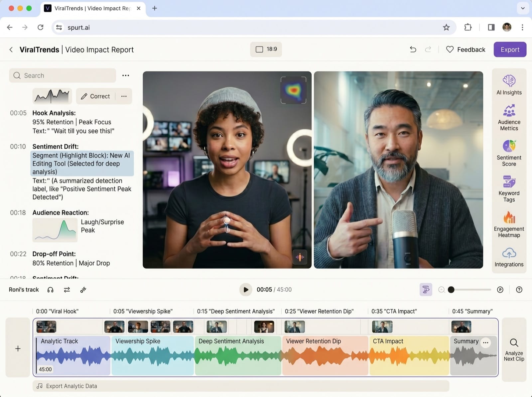Click the undo arrow icon

pyautogui.click(x=413, y=50)
